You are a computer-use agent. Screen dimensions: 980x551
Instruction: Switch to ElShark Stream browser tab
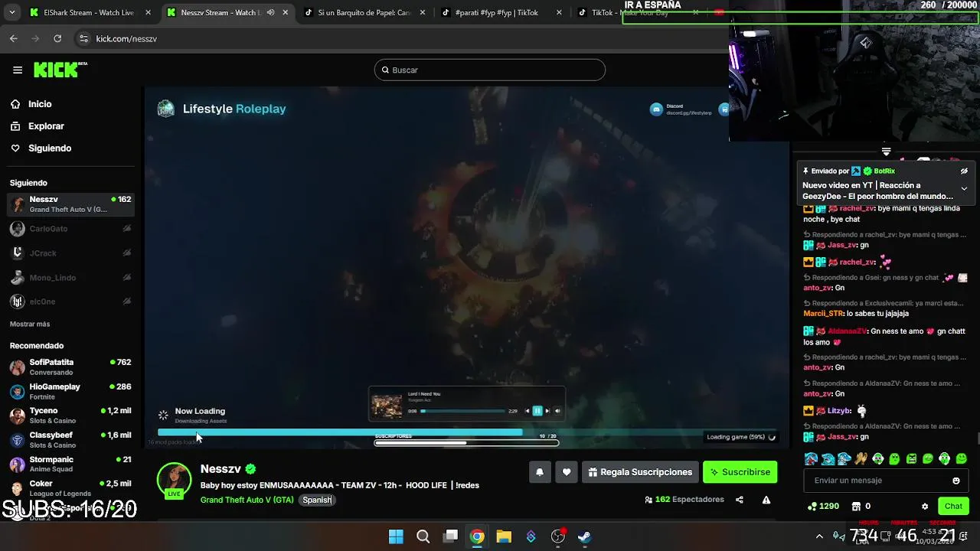coord(89,13)
